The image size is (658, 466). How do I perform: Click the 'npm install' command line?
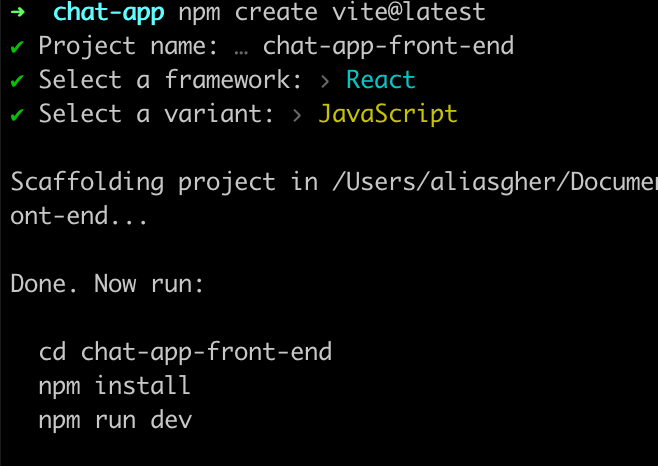point(115,386)
